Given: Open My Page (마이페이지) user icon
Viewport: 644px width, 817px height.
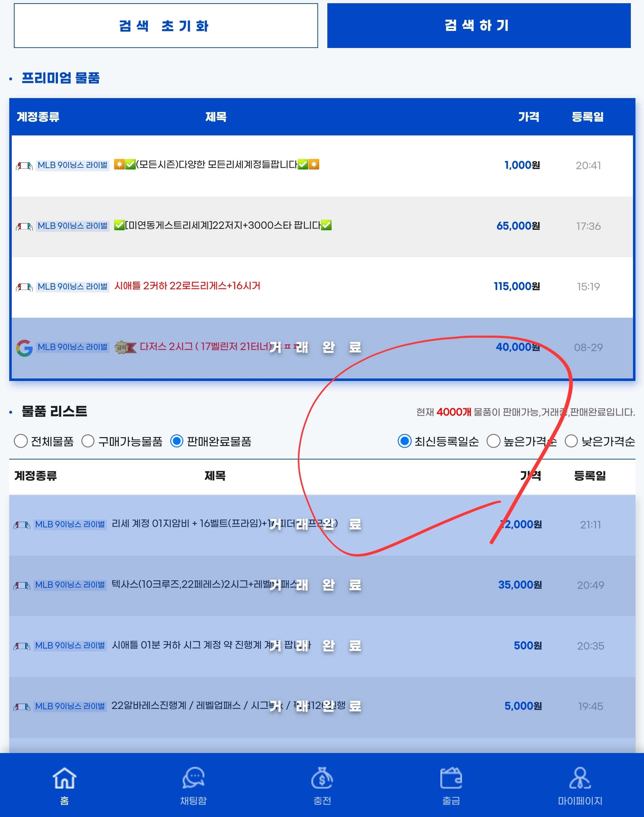Looking at the screenshot, I should click(x=580, y=779).
